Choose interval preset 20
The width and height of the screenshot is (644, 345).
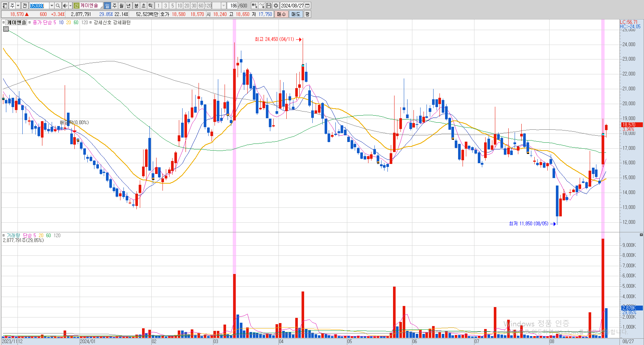point(187,6)
